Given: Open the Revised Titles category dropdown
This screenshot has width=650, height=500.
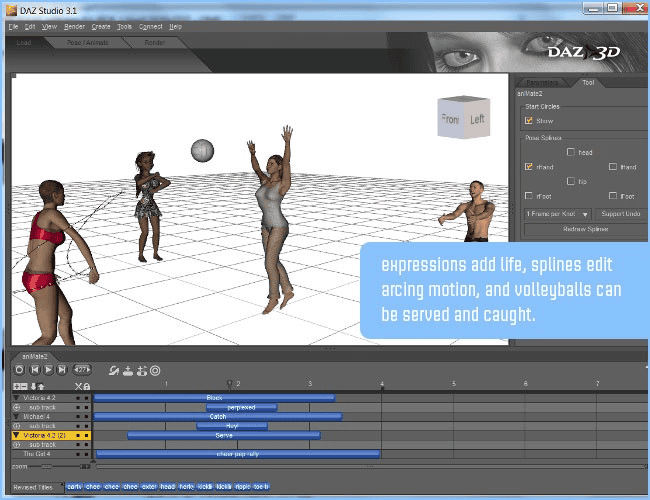Looking at the screenshot, I should tap(38, 487).
